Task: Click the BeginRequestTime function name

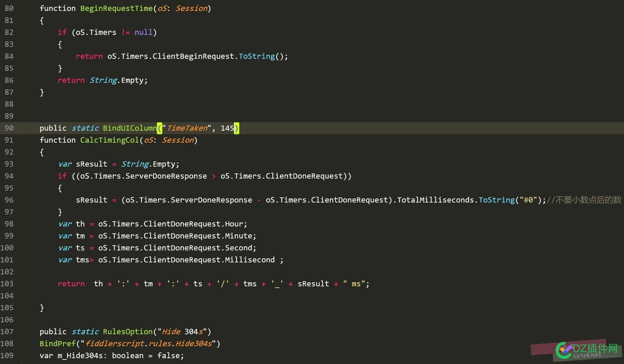Action: [x=116, y=8]
